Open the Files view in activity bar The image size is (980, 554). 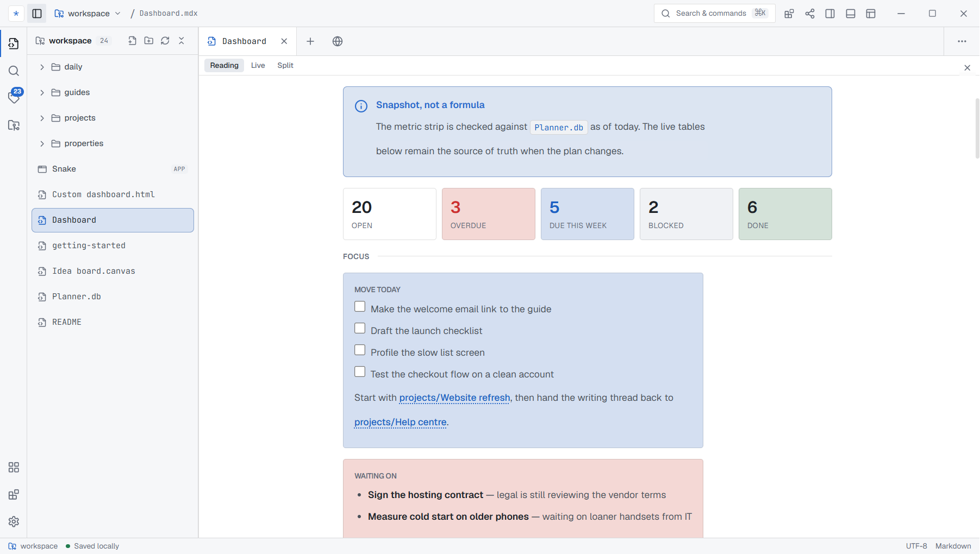[14, 43]
